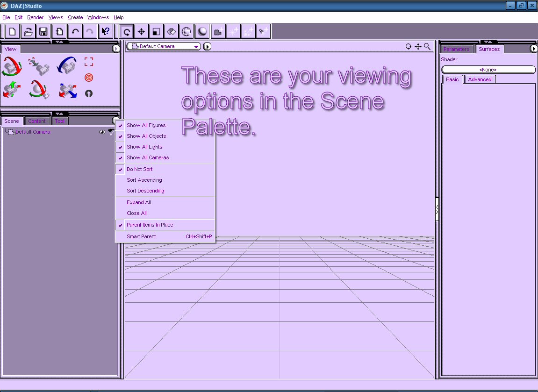This screenshot has width=538, height=392.
Task: Open the Shader None dropdown
Action: 488,70
